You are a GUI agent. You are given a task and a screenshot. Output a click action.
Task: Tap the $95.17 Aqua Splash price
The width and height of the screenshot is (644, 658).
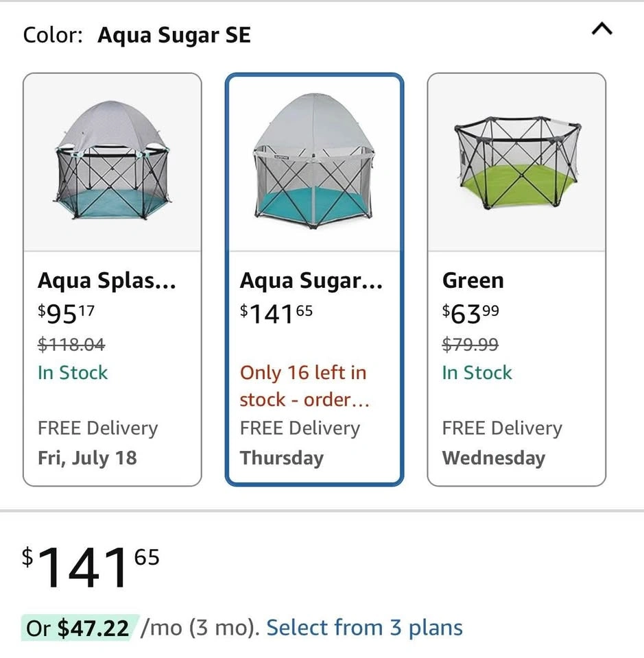click(66, 313)
